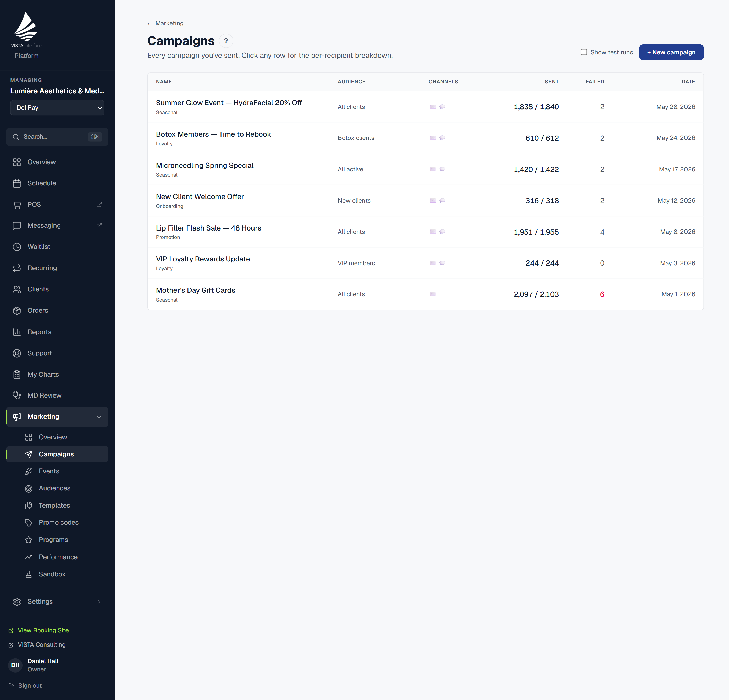
Task: Click the SENT column header
Action: click(x=551, y=82)
